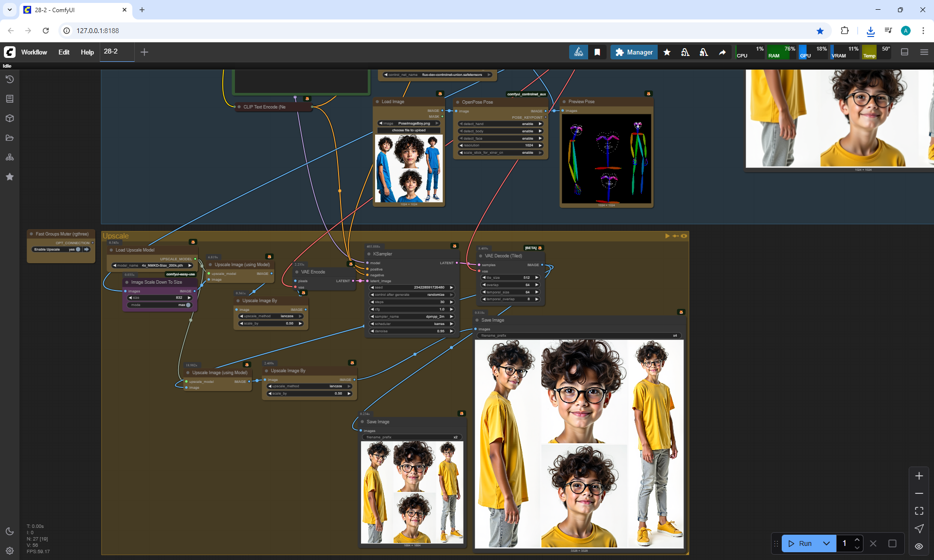Image resolution: width=934 pixels, height=560 pixels.
Task: Click the Manager button
Action: 634,52
